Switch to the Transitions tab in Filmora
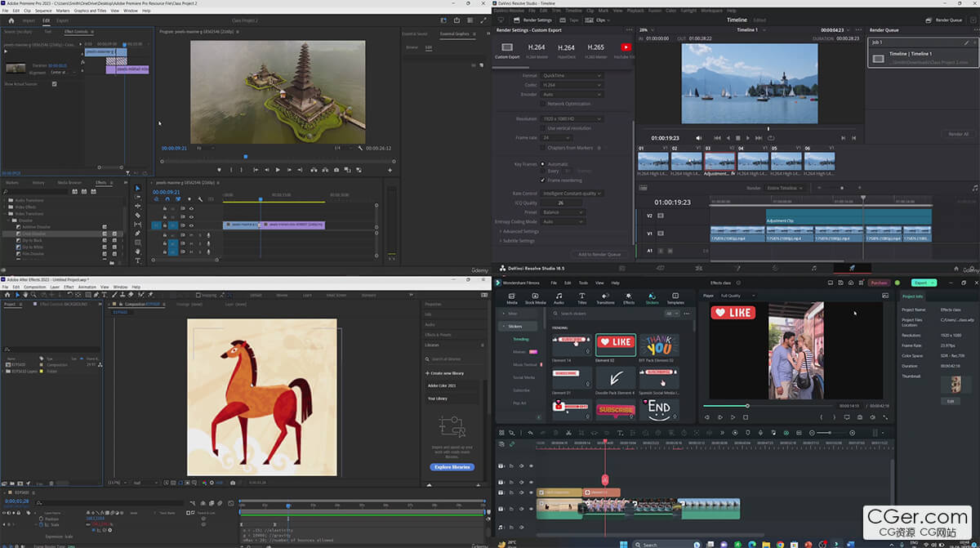Viewport: 980px width, 548px height. click(605, 298)
